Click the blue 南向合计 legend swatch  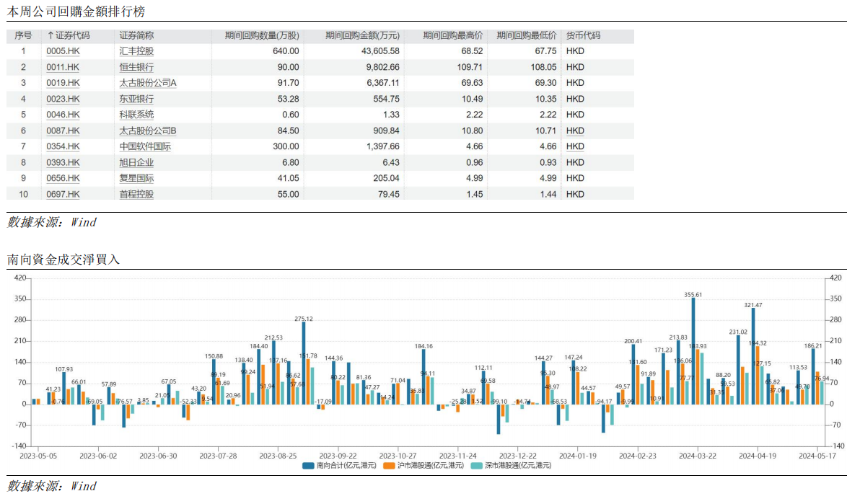click(x=309, y=466)
